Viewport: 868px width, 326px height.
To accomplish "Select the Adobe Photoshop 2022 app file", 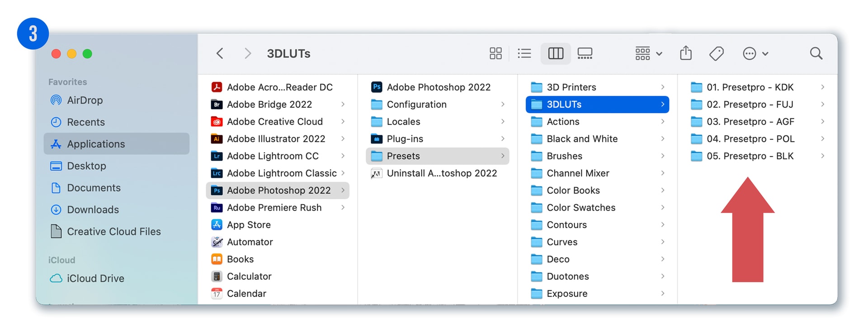I will click(438, 87).
